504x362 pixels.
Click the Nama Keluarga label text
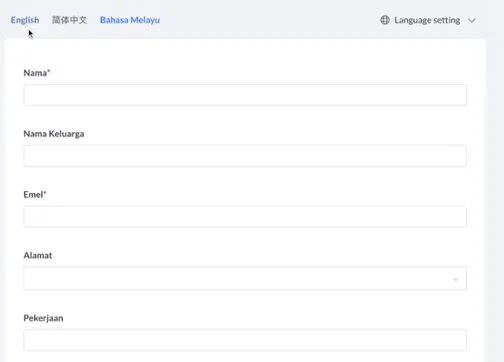54,134
